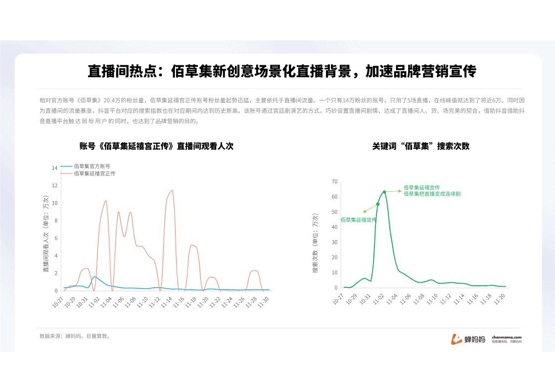
Task: Click the right chart title 关键词搜索次数
Action: (420, 146)
